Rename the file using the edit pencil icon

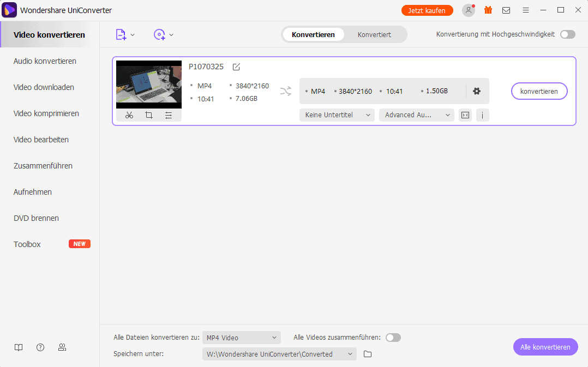point(236,67)
